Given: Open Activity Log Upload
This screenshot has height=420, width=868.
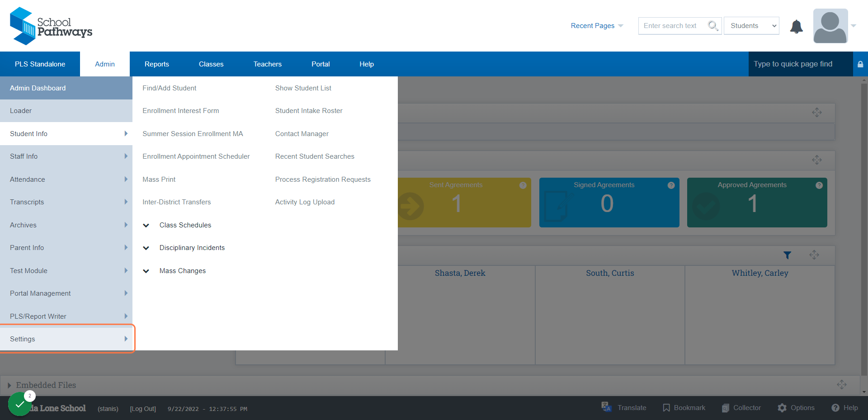Looking at the screenshot, I should tap(305, 202).
